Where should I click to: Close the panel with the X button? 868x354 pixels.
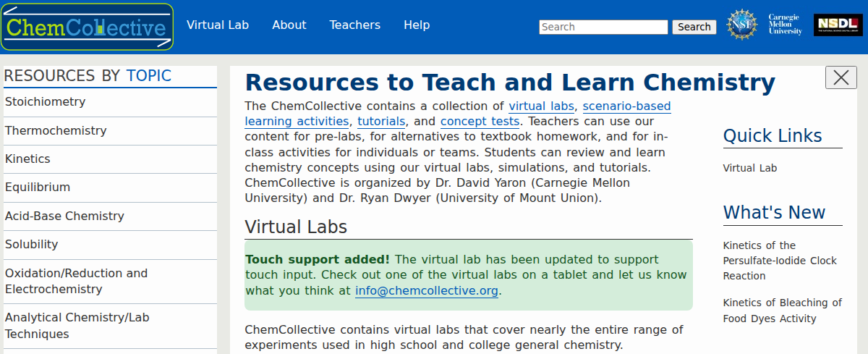pyautogui.click(x=841, y=77)
